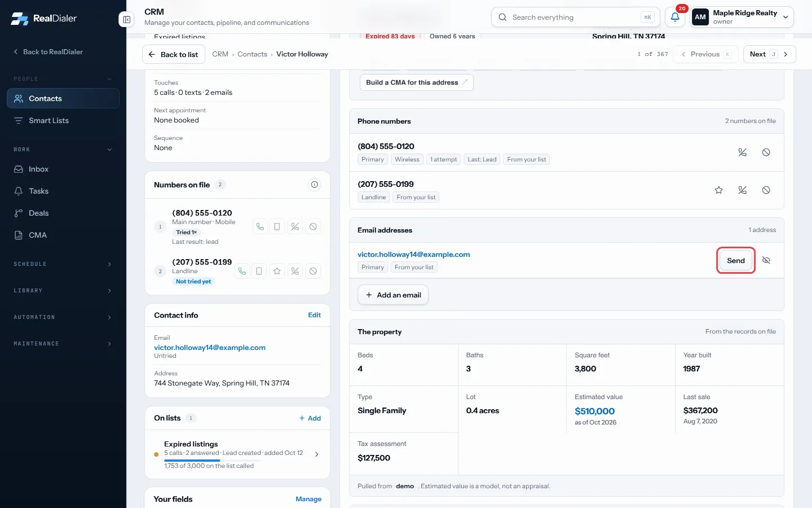Go to Next contact
Screen dimensions: 812x508
(769, 54)
